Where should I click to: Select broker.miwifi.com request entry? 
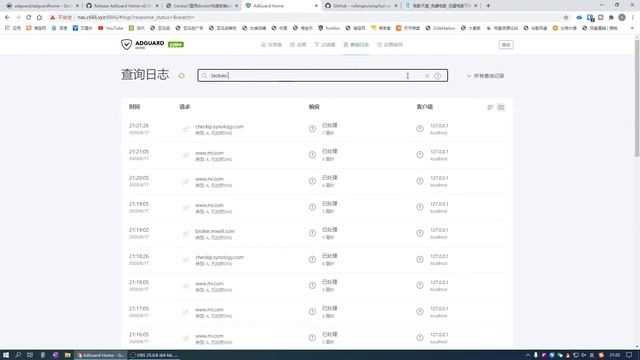215,231
